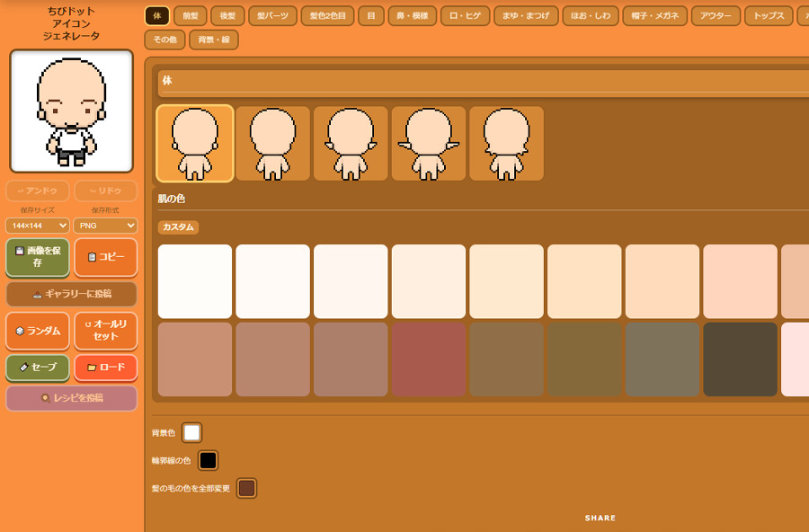
Task: Click the SHARE label
Action: 600,518
